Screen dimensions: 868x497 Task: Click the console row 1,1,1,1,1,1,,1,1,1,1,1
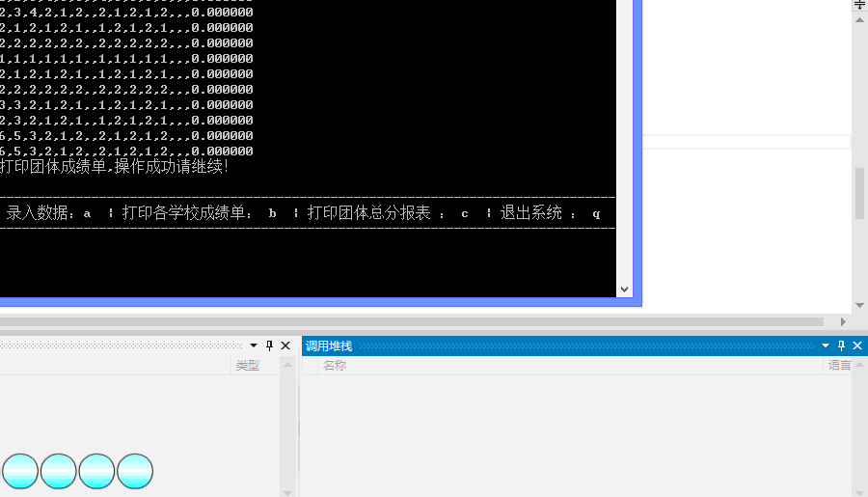pos(126,59)
